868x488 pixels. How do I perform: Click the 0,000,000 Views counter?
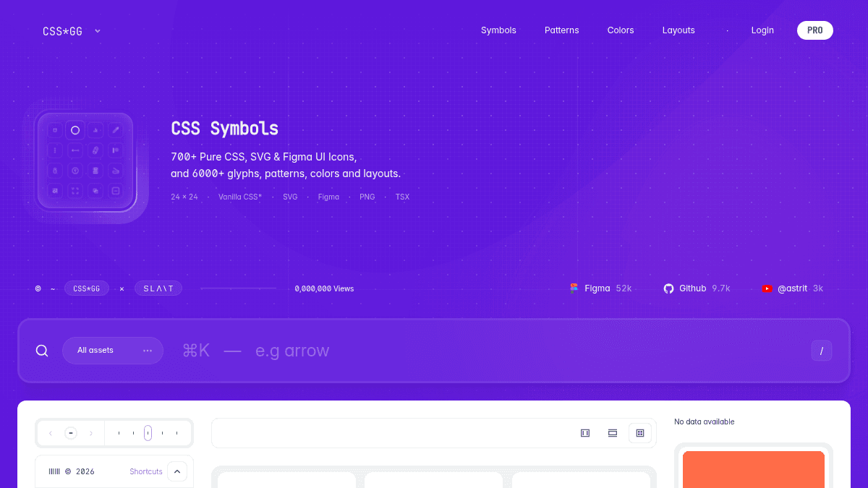pyautogui.click(x=324, y=288)
